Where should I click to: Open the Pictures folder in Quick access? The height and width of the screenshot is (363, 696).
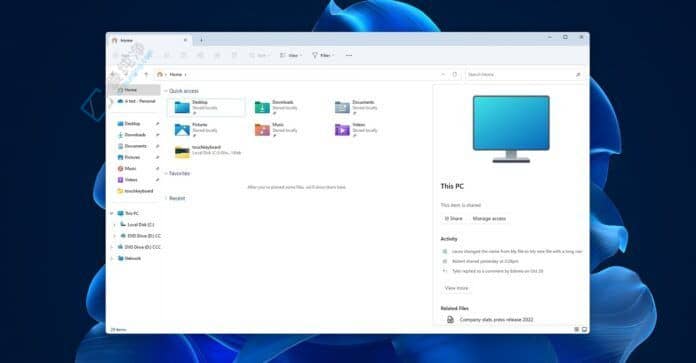[x=196, y=130]
